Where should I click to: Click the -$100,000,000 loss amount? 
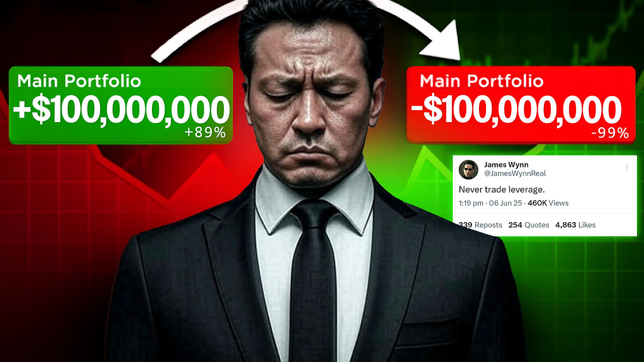click(516, 110)
